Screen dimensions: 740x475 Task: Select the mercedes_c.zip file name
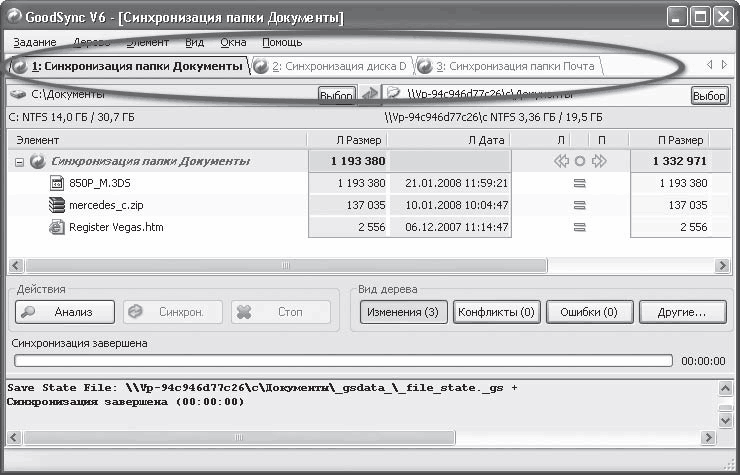(x=106, y=205)
